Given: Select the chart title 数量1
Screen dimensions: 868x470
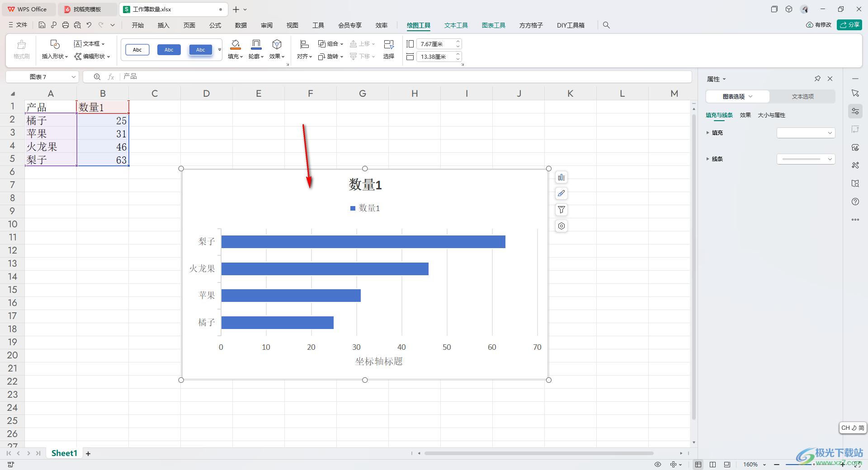Looking at the screenshot, I should 365,184.
